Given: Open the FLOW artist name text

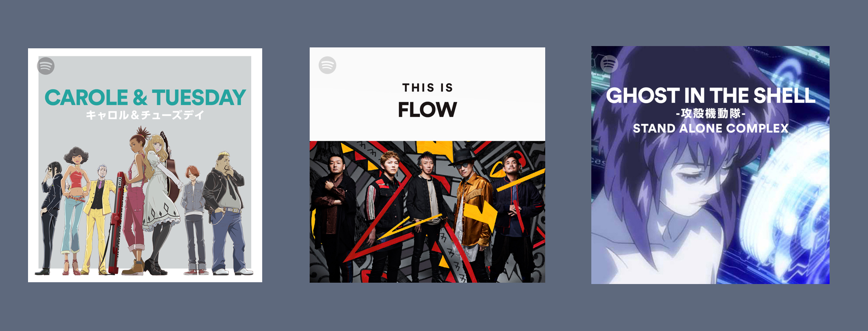Looking at the screenshot, I should pos(427,110).
